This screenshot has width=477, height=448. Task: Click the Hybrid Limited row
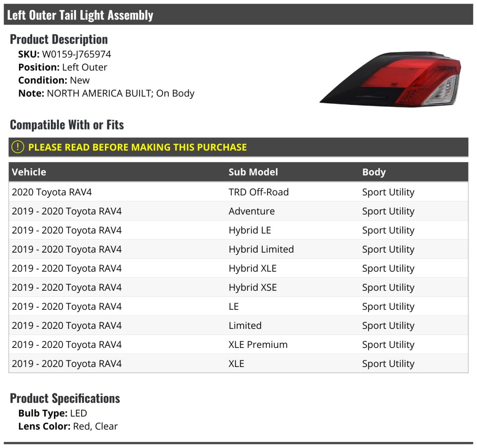click(x=238, y=249)
